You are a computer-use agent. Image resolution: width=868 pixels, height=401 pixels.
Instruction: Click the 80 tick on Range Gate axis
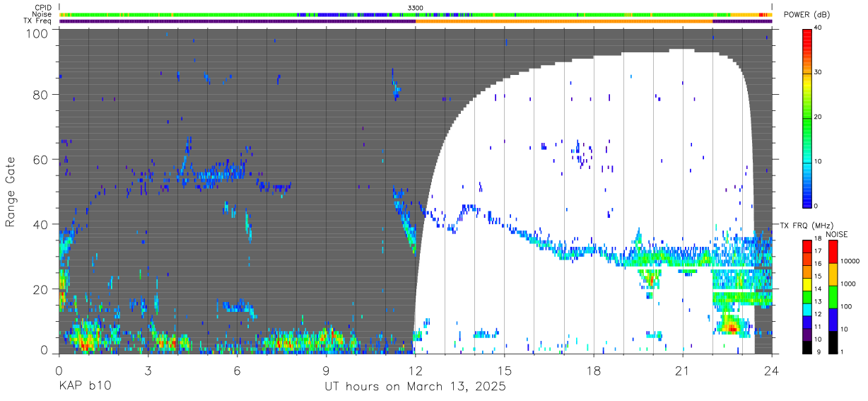point(40,94)
